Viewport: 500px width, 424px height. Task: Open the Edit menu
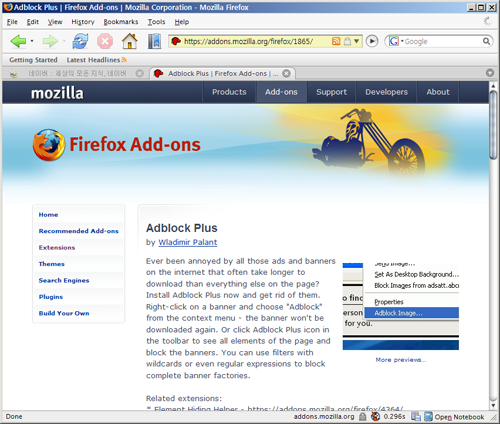pos(33,22)
